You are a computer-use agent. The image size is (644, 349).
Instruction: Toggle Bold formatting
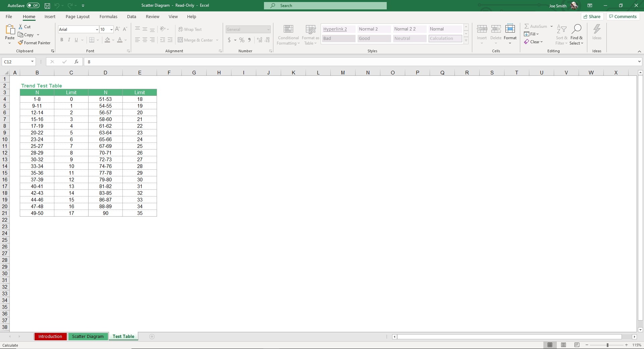62,40
